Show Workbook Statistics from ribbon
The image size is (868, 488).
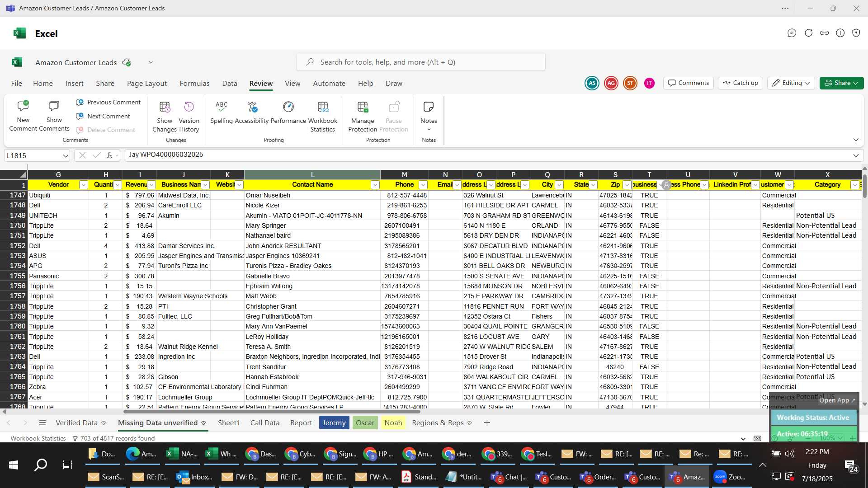click(323, 117)
